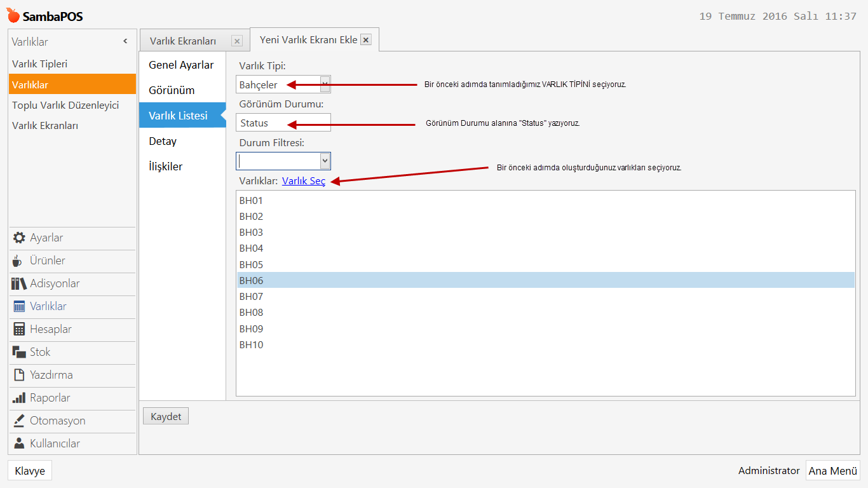Click the SambaPOS logo icon

pyautogui.click(x=13, y=15)
